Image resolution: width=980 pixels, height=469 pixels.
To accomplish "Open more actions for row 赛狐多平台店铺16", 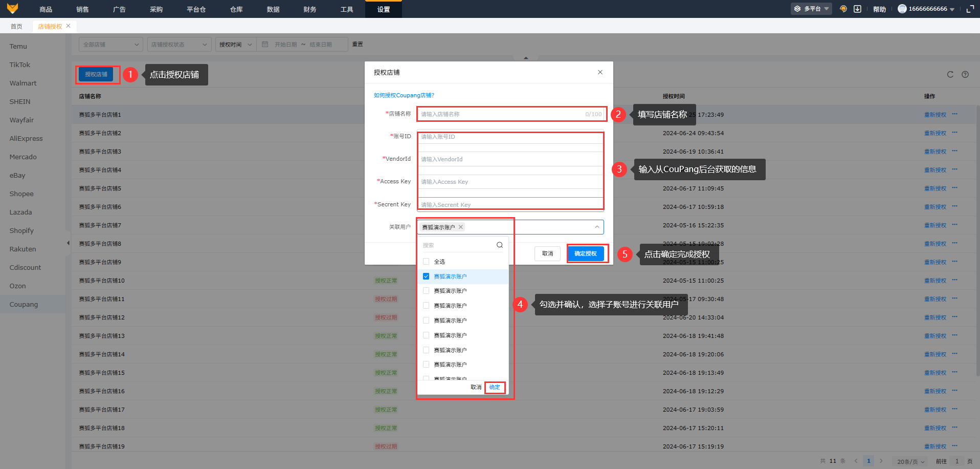I will (954, 391).
